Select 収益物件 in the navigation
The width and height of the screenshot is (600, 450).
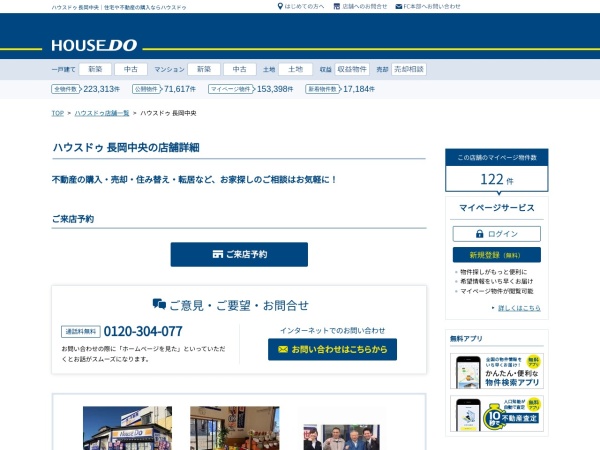352,69
